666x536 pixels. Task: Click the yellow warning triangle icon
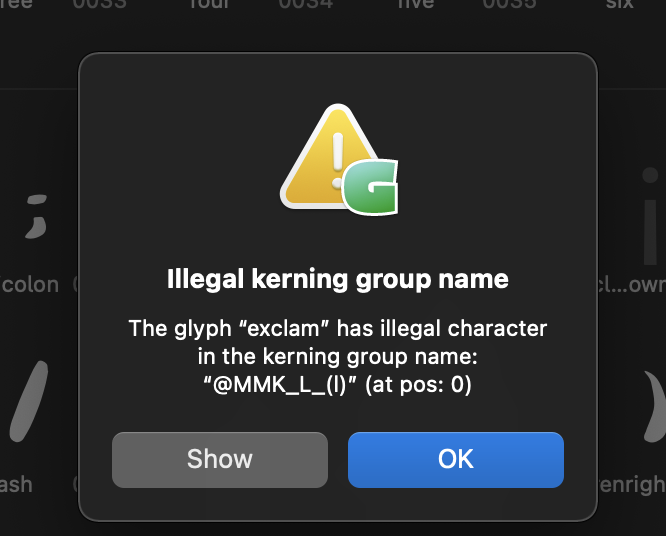pyautogui.click(x=329, y=157)
